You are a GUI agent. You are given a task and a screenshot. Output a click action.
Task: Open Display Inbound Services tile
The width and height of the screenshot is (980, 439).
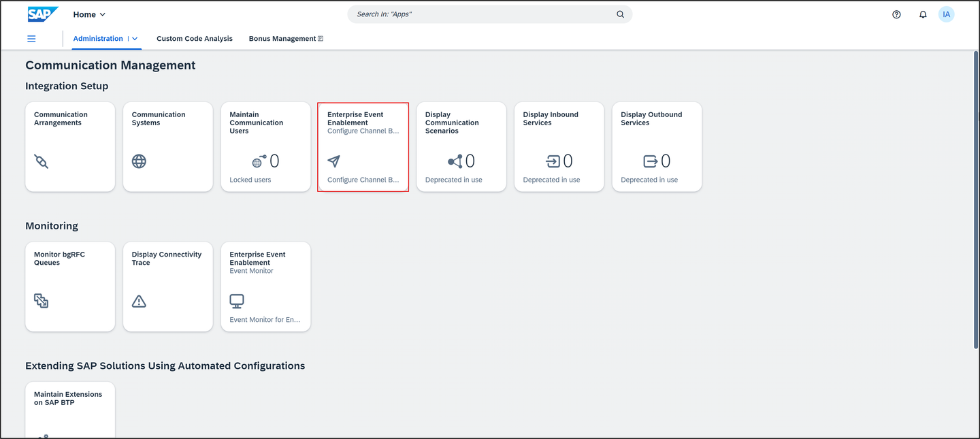[559, 147]
